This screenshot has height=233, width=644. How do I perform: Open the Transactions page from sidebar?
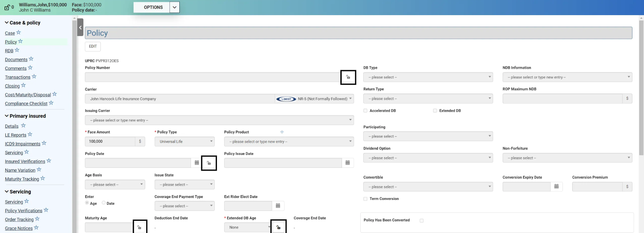coord(18,77)
